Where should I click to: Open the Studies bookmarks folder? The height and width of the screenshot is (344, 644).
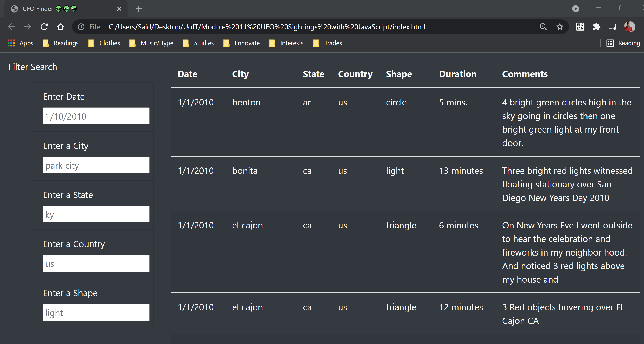(x=204, y=43)
